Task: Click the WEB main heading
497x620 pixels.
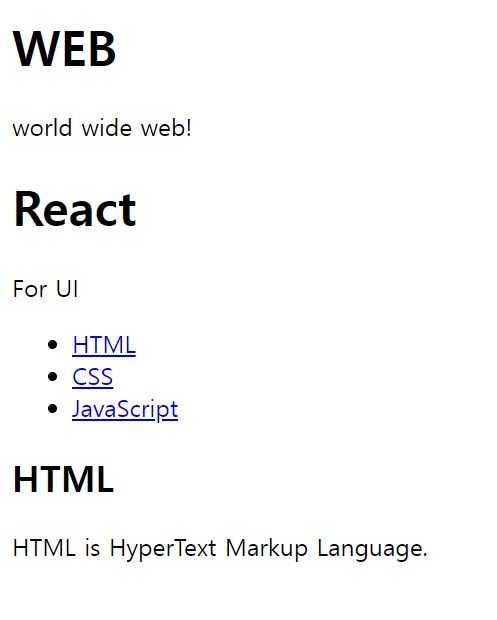Action: [64, 49]
